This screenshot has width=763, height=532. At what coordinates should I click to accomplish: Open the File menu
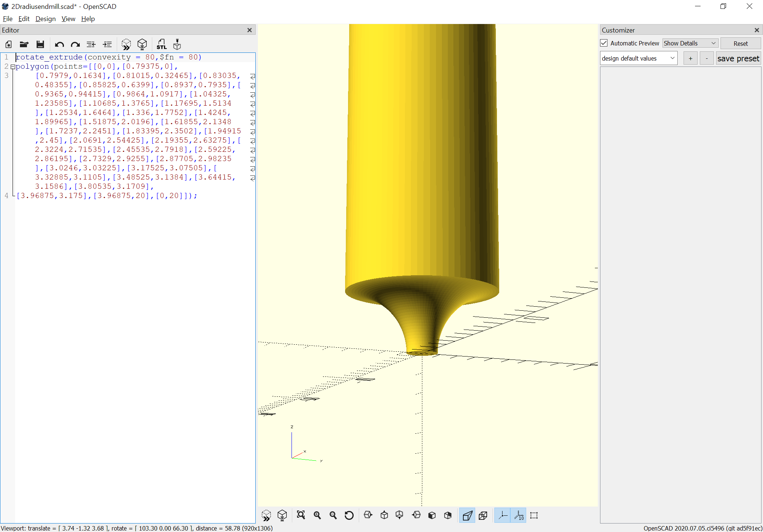(x=7, y=19)
